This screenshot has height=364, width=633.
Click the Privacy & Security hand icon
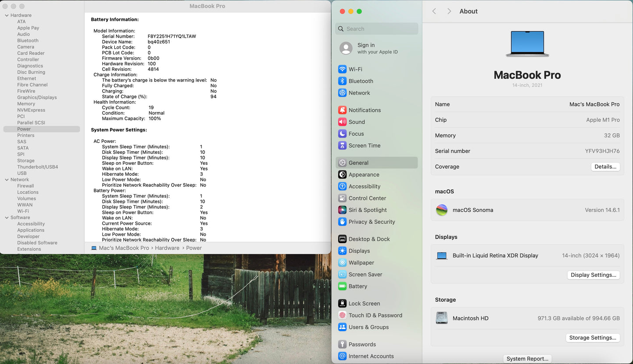click(x=342, y=222)
